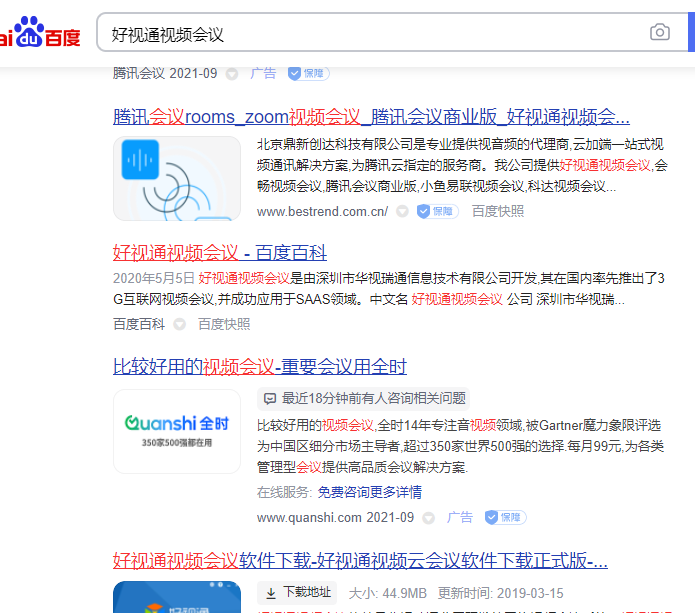Open 百度快照 for bestrend result

coord(498,211)
